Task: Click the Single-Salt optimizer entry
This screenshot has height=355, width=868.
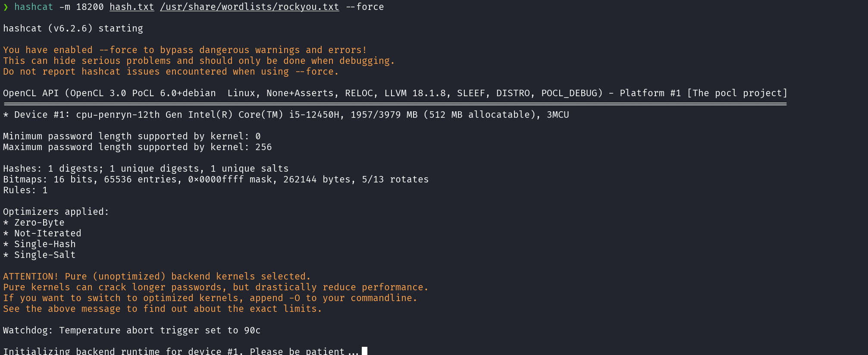Action: tap(45, 255)
